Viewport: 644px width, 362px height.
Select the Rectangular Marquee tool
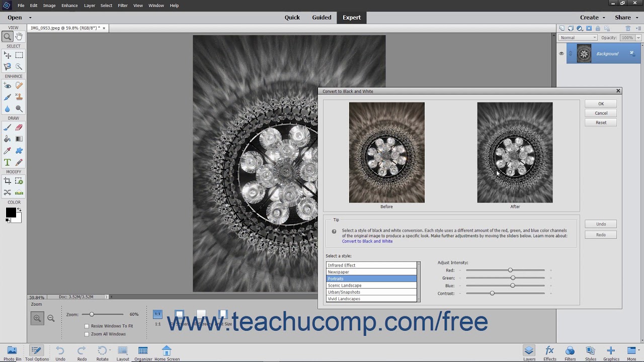tap(19, 55)
